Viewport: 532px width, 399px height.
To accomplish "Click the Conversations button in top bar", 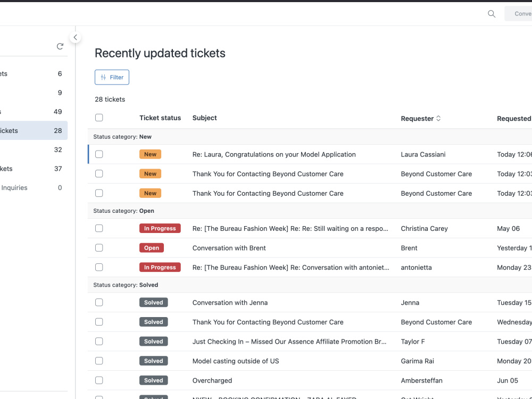I will pos(518,14).
